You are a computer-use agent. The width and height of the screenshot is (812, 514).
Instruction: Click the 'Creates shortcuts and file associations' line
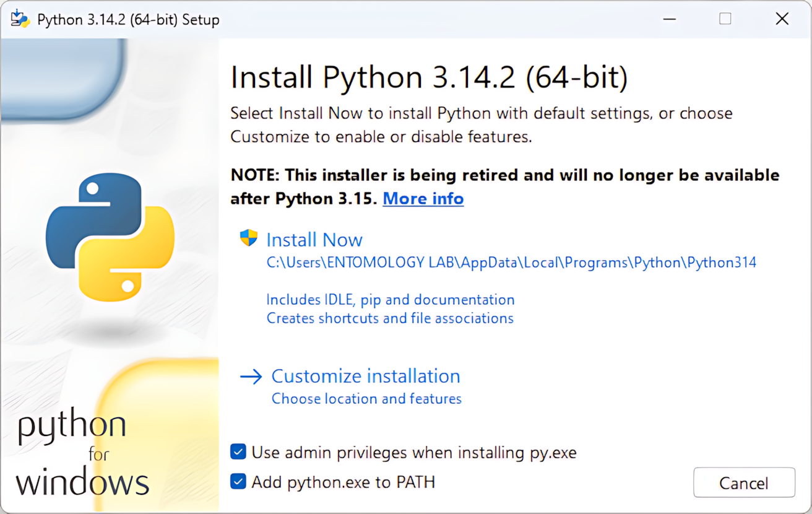pyautogui.click(x=390, y=318)
